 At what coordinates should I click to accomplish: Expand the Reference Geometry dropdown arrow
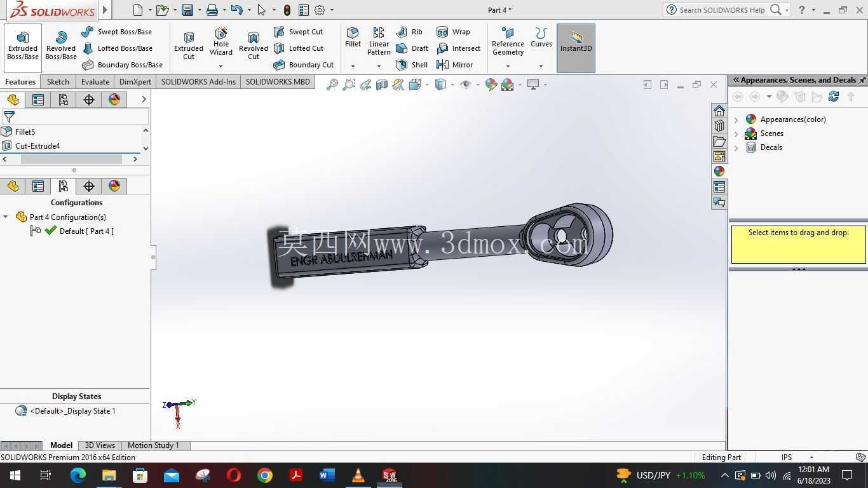(508, 66)
